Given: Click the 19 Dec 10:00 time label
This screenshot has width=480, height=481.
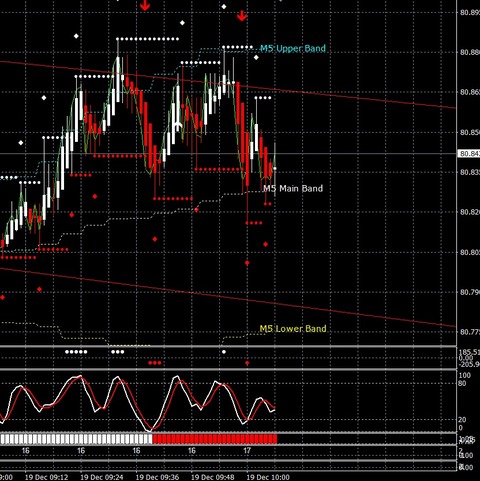Looking at the screenshot, I should [268, 477].
